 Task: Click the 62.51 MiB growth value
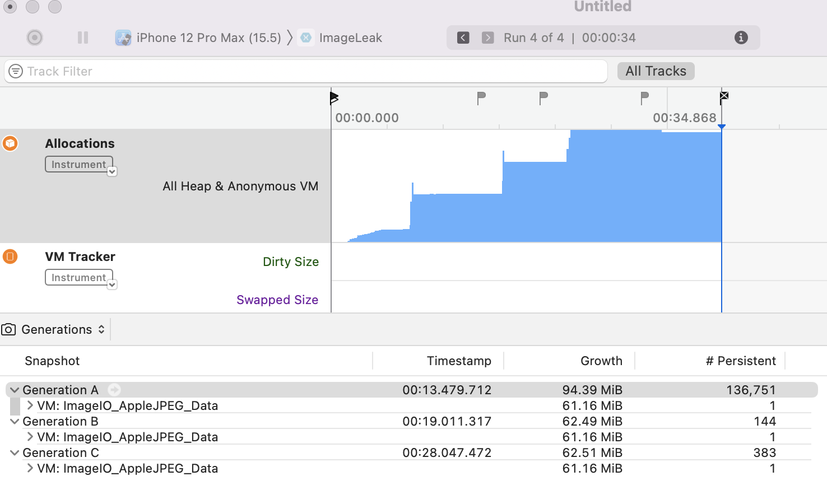pos(592,452)
